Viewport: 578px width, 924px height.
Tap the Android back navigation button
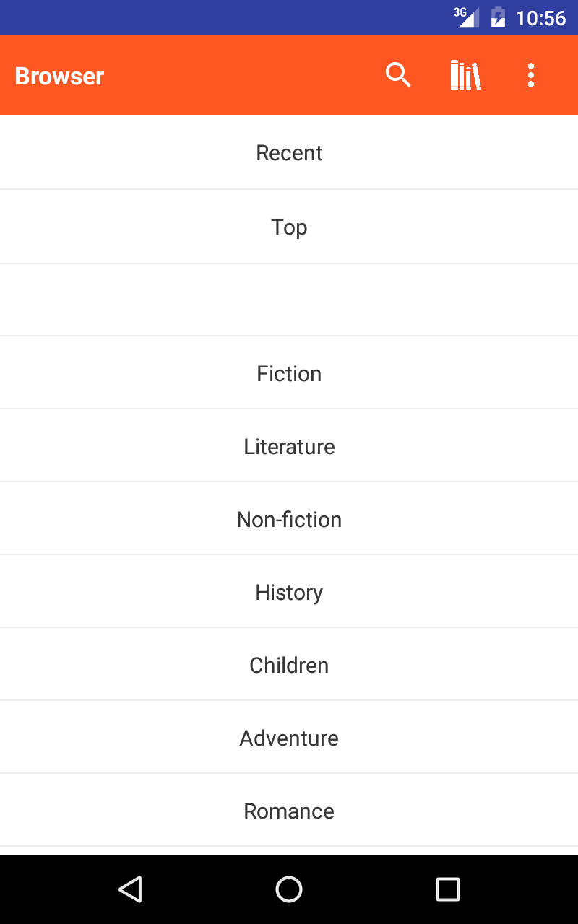point(130,889)
